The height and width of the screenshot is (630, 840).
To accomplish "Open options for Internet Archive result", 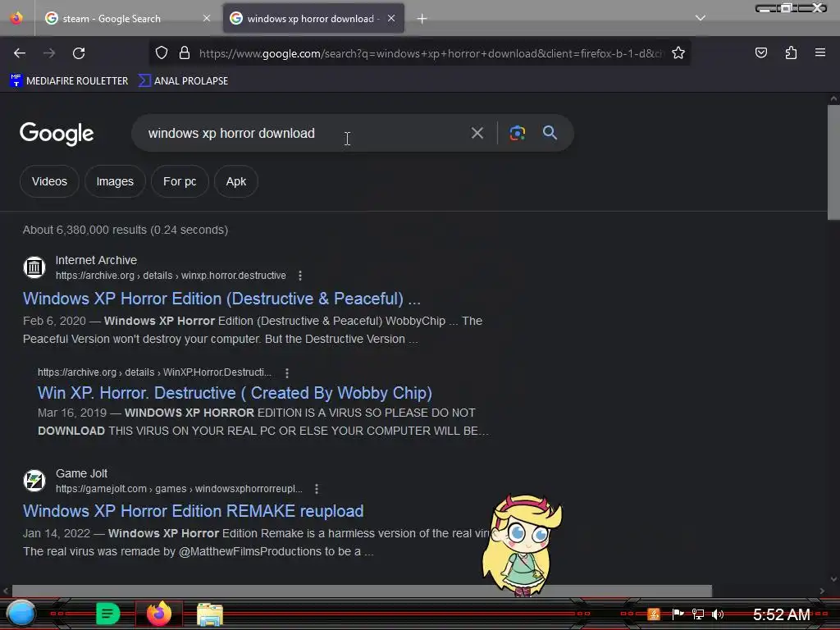I will click(300, 276).
